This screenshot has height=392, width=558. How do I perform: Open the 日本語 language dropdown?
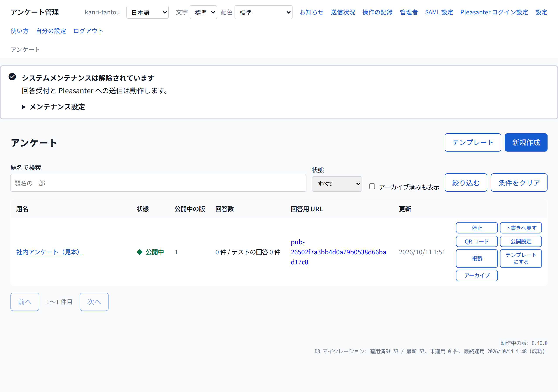click(x=148, y=12)
